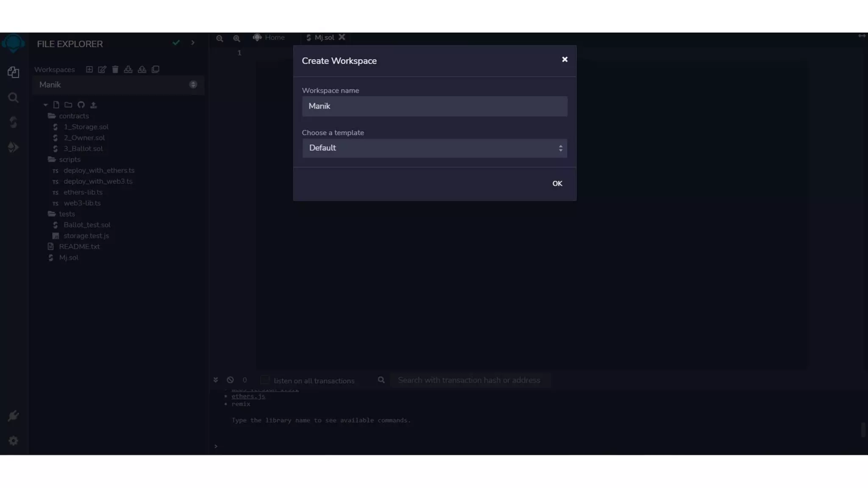Click the new folder icon
Image resolution: width=868 pixels, height=488 pixels.
68,105
